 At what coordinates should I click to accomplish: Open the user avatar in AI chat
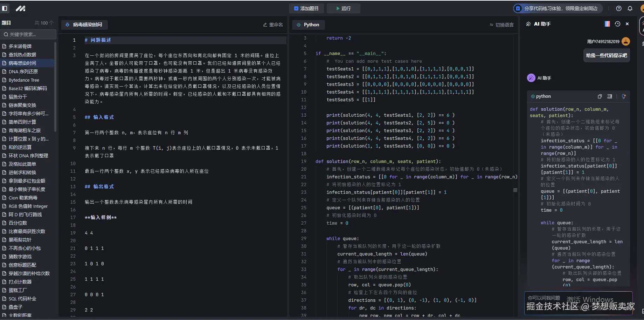click(626, 41)
